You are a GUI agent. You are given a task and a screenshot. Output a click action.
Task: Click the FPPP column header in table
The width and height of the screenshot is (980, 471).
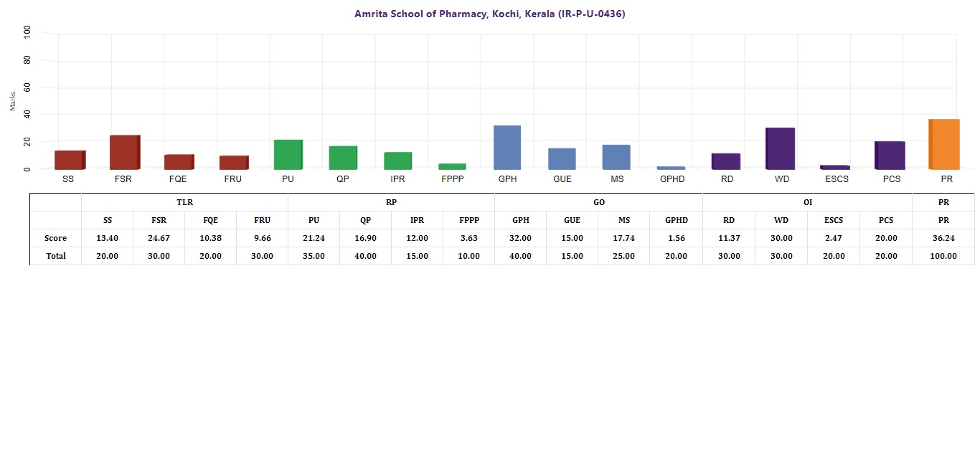click(x=468, y=220)
